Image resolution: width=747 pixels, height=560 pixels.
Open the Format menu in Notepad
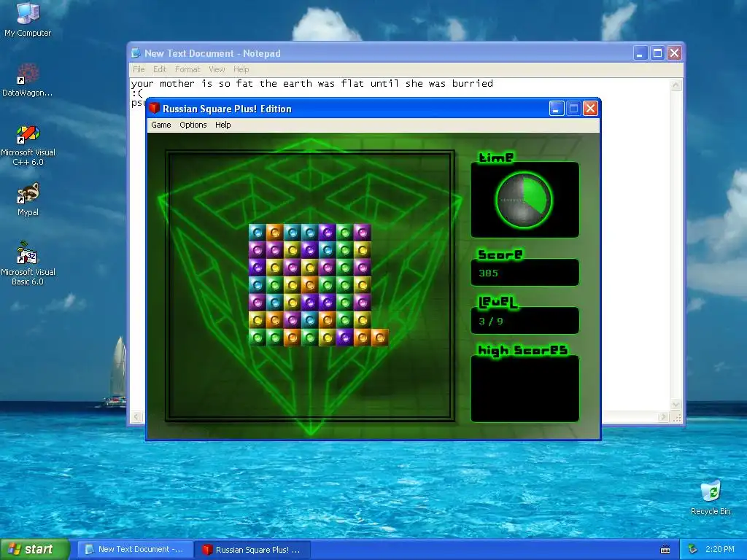pos(187,69)
